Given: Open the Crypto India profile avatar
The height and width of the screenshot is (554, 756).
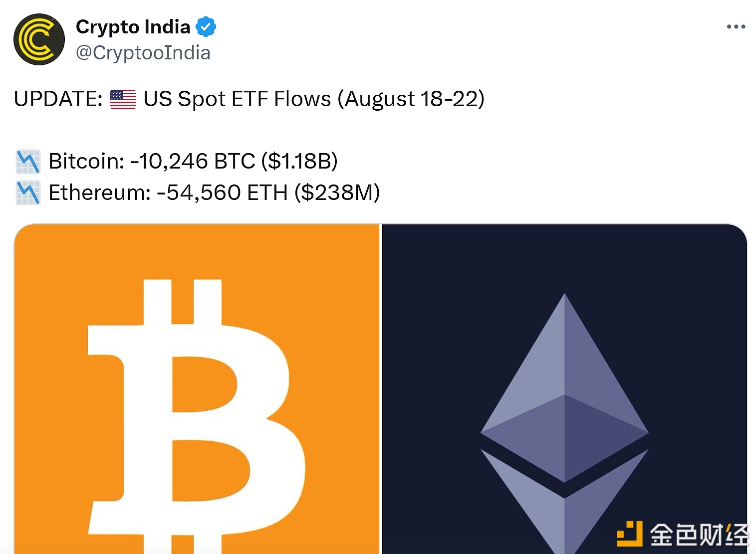Looking at the screenshot, I should point(39,39).
